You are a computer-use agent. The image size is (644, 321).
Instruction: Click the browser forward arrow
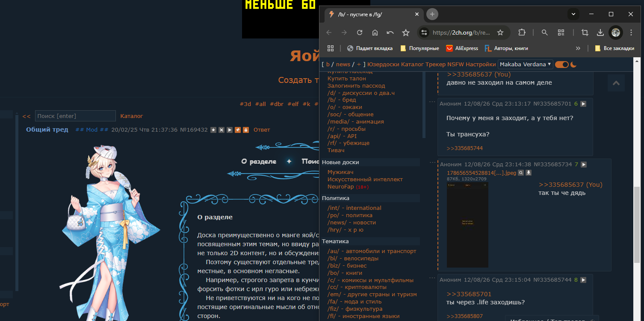click(344, 32)
